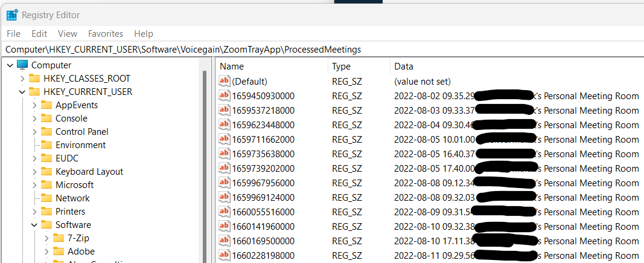This screenshot has height=263, width=644.
Task: Open the File menu
Action: point(13,34)
